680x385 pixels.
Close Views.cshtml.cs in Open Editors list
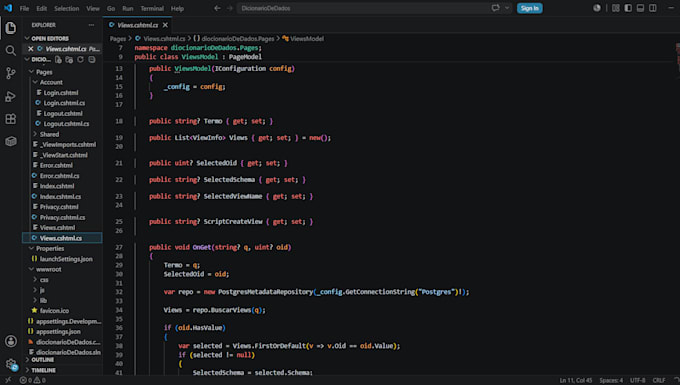pyautogui.click(x=30, y=49)
